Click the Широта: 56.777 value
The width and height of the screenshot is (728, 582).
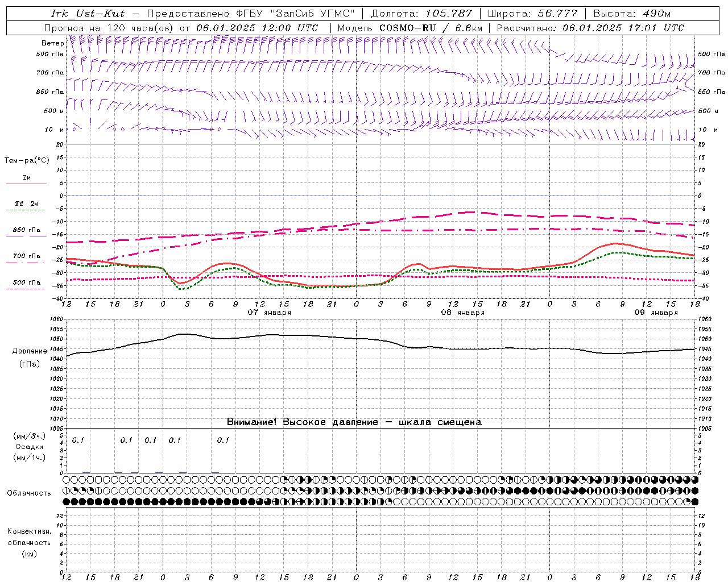pyautogui.click(x=532, y=14)
